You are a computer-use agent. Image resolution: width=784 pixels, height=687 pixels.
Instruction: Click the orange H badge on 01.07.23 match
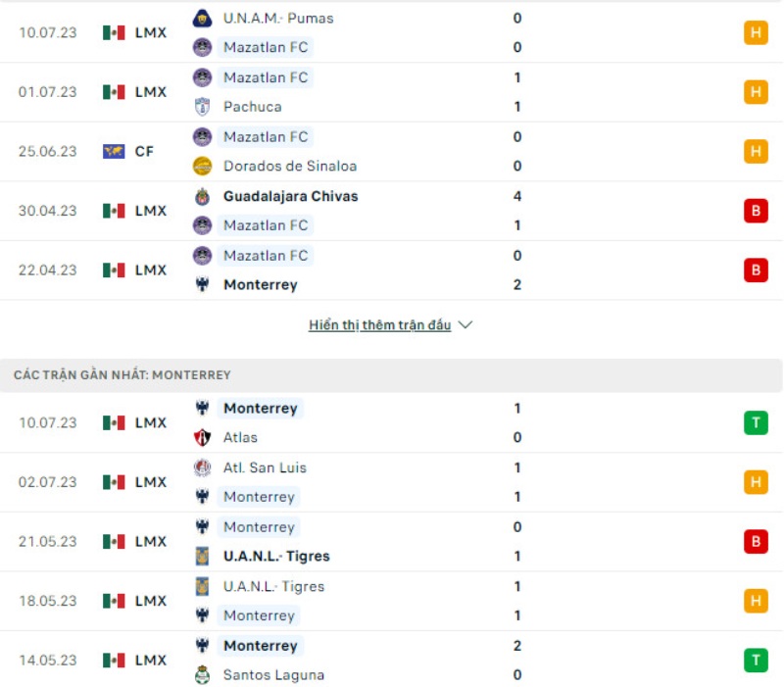coord(756,92)
